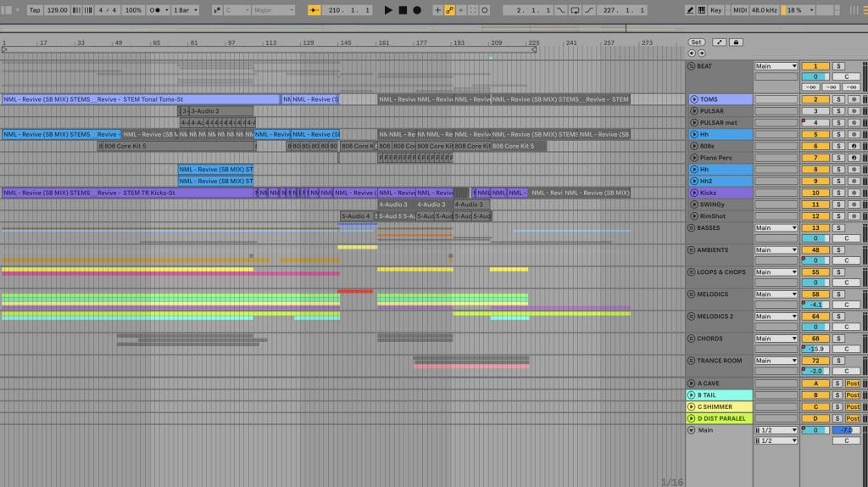Image resolution: width=868 pixels, height=487 pixels.
Task: Toggle the Loop switch in transport
Action: tap(575, 10)
